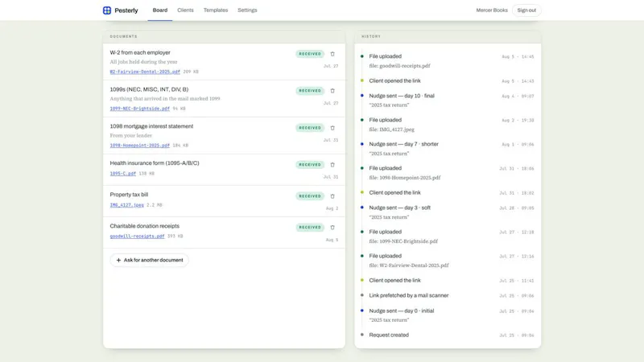644x362 pixels.
Task: Click the 'W-2 from each employer' title
Action: click(140, 52)
